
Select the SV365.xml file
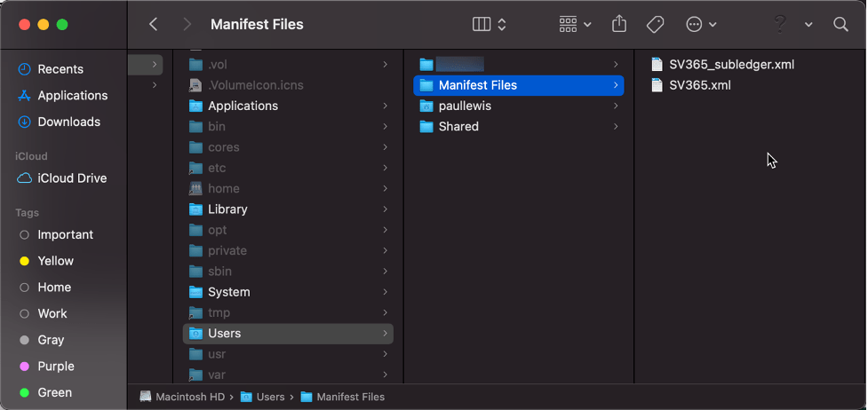pyautogui.click(x=699, y=85)
